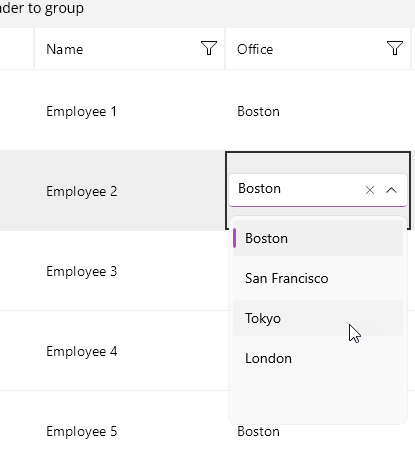Viewport: 415px width, 457px height.
Task: Click Employee 1's Boston office cell
Action: pyautogui.click(x=318, y=111)
